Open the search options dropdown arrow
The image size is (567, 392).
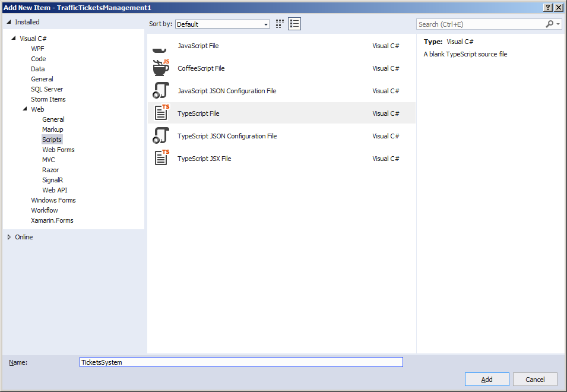tap(558, 24)
